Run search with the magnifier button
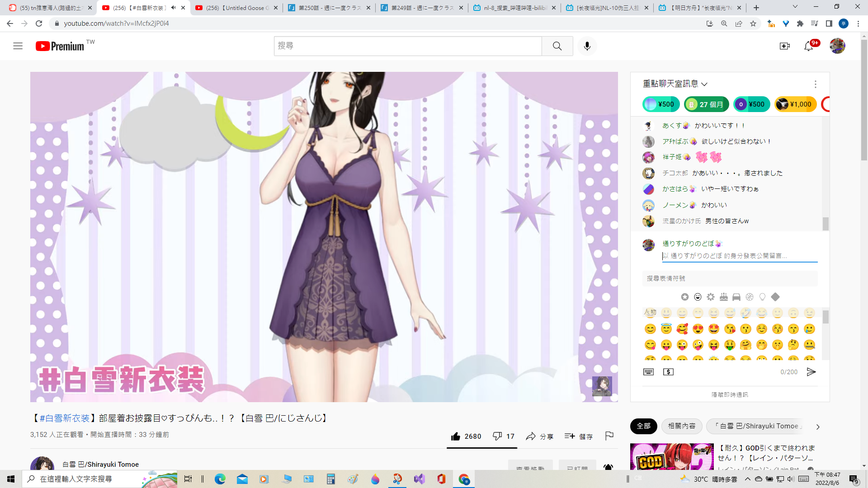 557,46
